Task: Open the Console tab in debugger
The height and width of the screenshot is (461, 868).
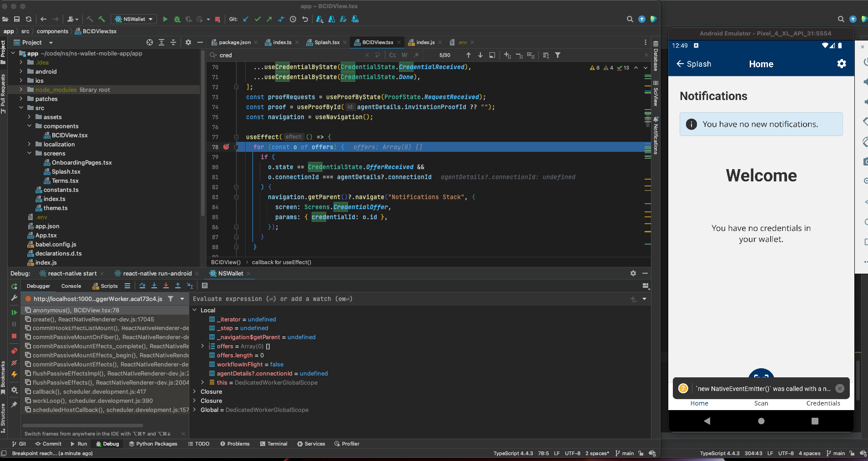Action: pyautogui.click(x=71, y=286)
